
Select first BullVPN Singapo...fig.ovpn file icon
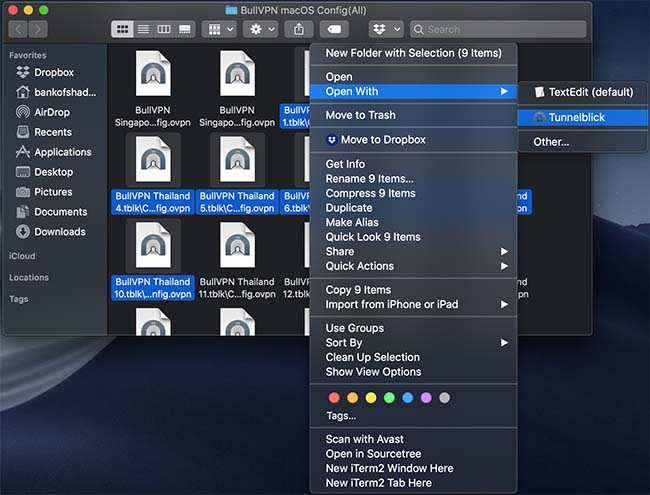(153, 74)
